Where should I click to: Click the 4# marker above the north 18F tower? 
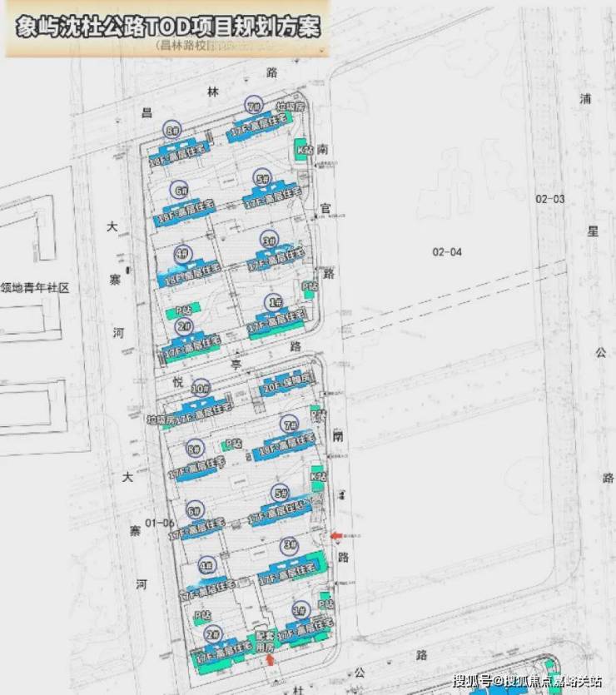pyautogui.click(x=182, y=254)
